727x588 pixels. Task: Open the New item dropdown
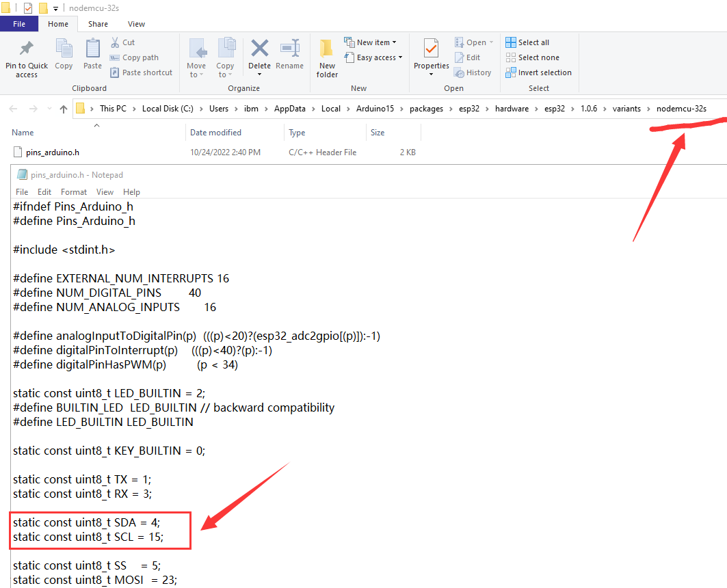point(373,42)
